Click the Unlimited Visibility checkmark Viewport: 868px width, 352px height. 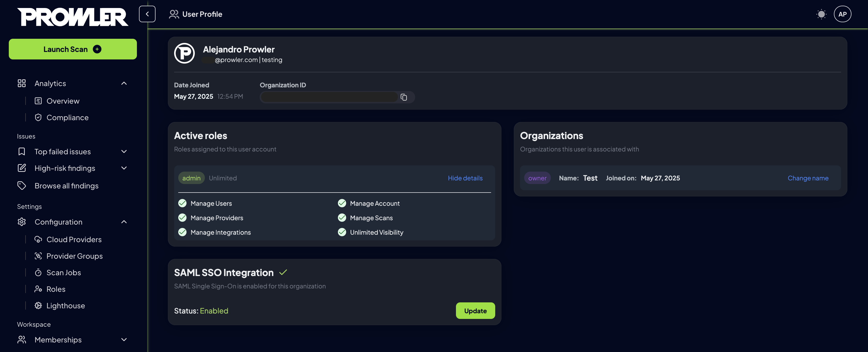pos(342,232)
